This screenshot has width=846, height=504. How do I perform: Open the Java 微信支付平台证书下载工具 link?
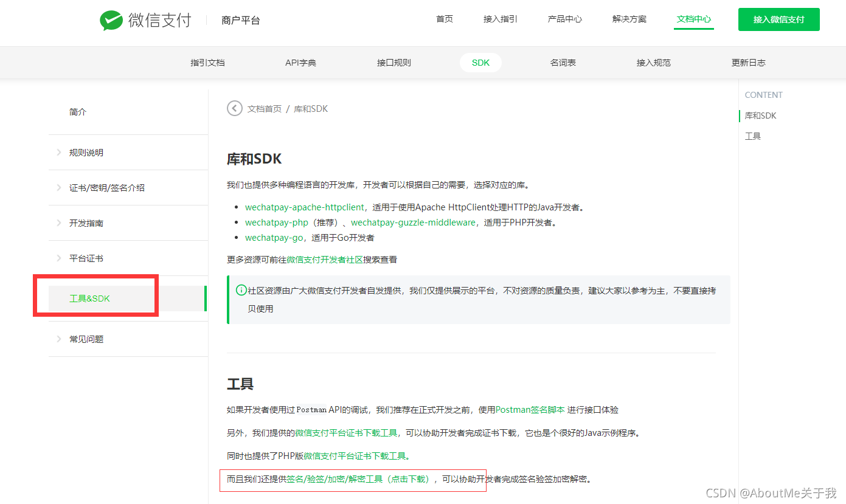coord(347,433)
